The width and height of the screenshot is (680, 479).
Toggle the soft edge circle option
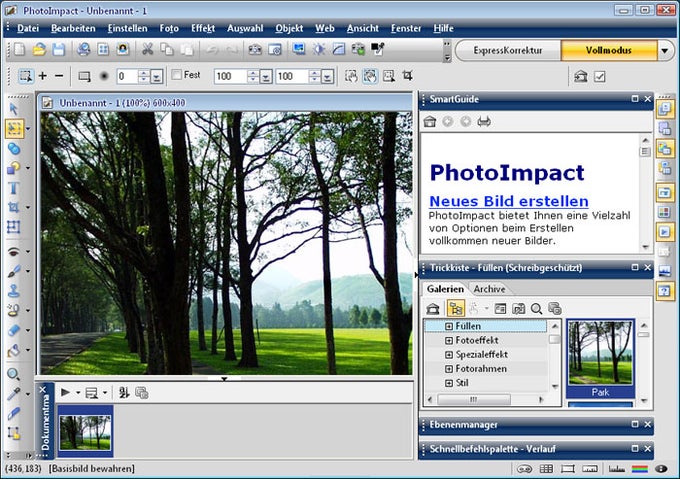(104, 76)
